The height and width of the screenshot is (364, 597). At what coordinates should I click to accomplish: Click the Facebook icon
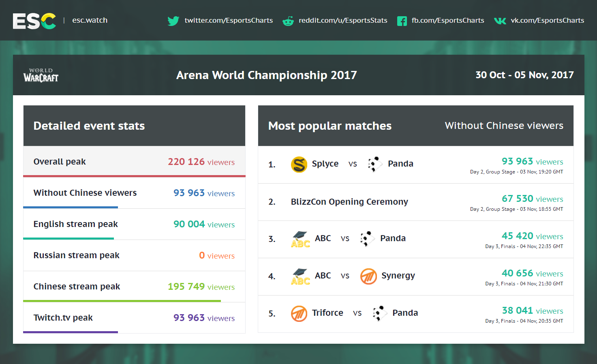point(402,21)
